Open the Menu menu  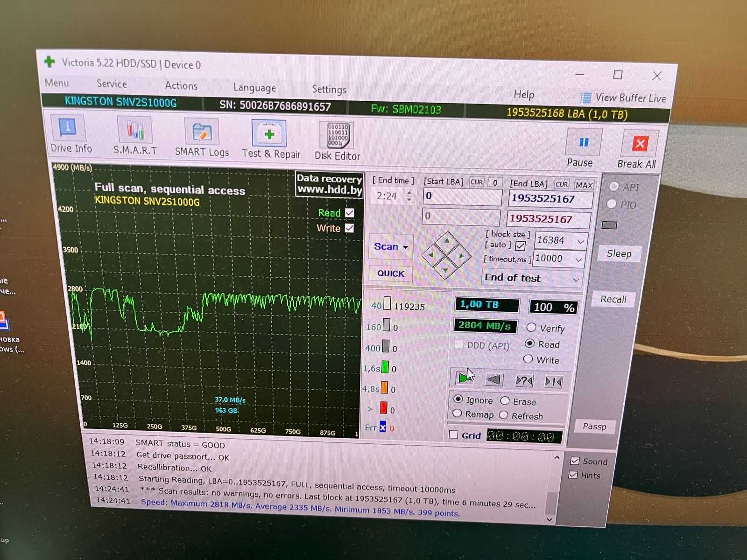click(x=57, y=83)
